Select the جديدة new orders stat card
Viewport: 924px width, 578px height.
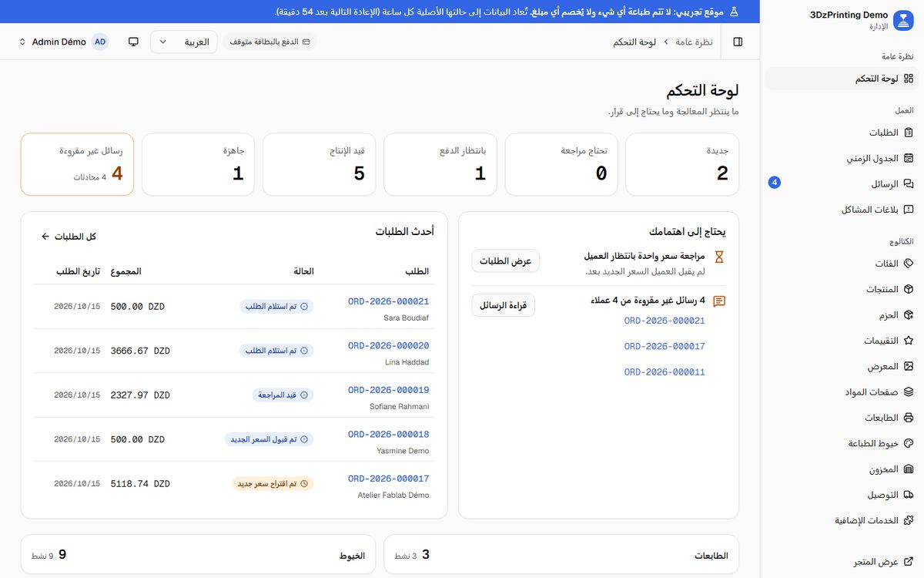coord(682,164)
